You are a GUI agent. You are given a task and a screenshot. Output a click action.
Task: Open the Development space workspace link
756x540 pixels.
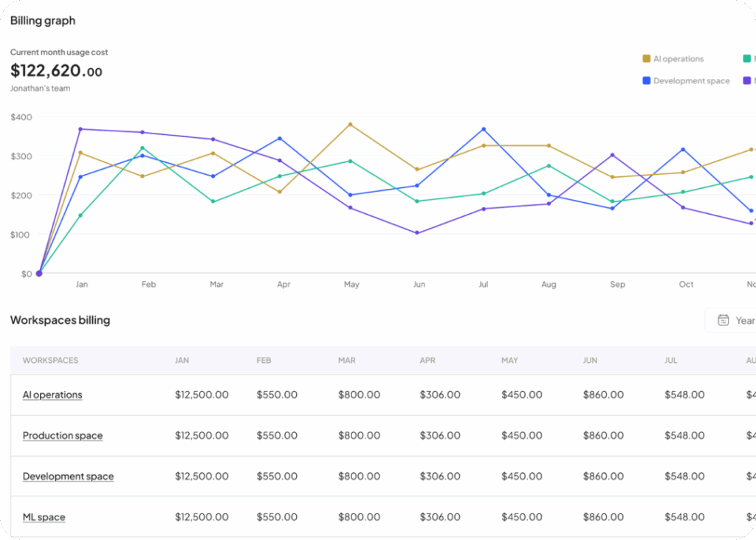point(68,477)
